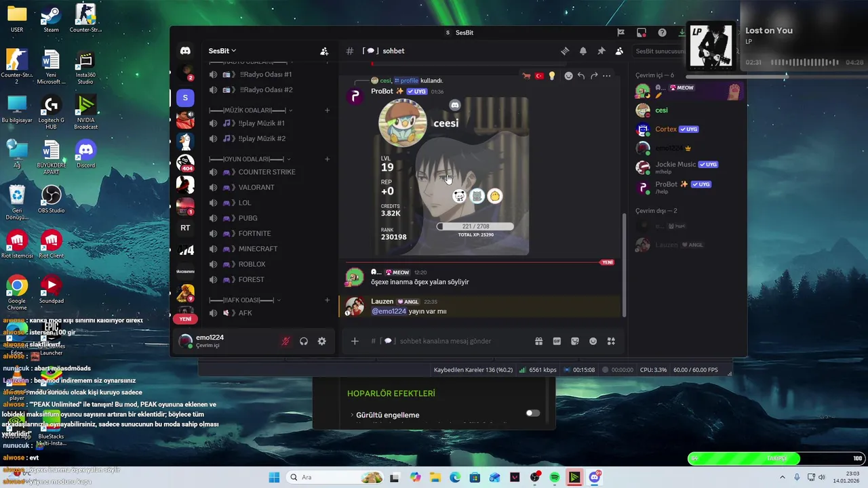
Task: Reply to ProBot message arrow
Action: tap(581, 75)
